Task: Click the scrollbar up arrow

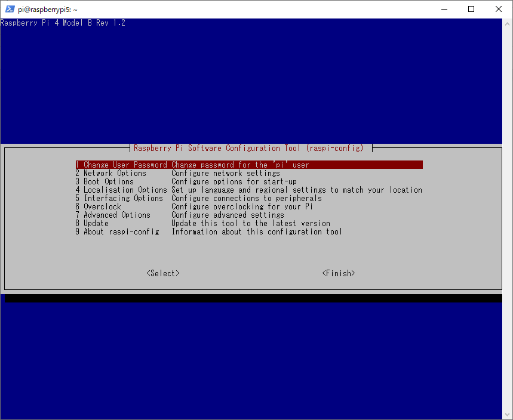Action: [x=507, y=24]
